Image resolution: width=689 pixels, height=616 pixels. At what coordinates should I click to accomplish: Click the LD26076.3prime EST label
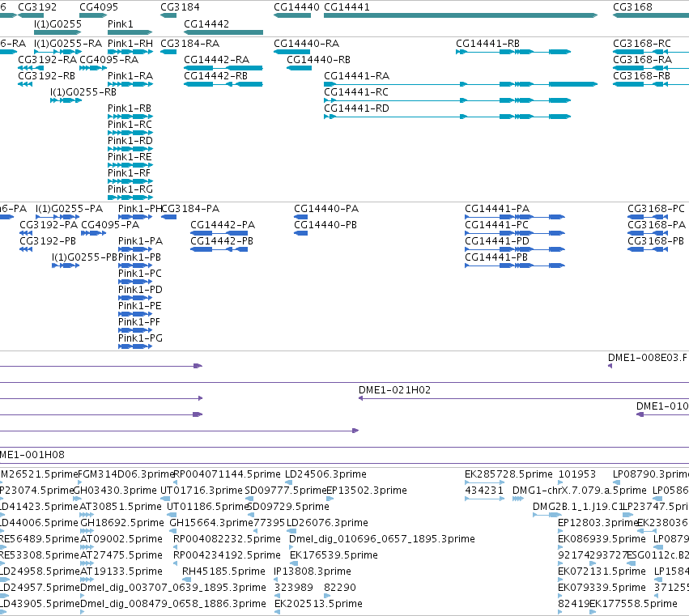(327, 523)
